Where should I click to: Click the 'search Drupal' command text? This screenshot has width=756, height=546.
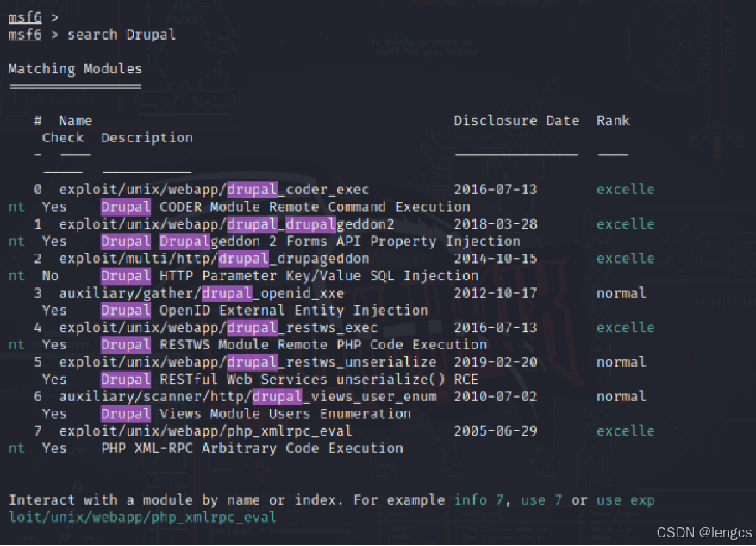tap(122, 35)
